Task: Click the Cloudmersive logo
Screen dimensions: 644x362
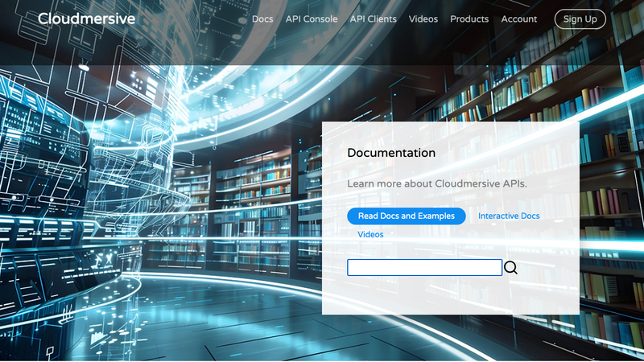Action: 87,19
